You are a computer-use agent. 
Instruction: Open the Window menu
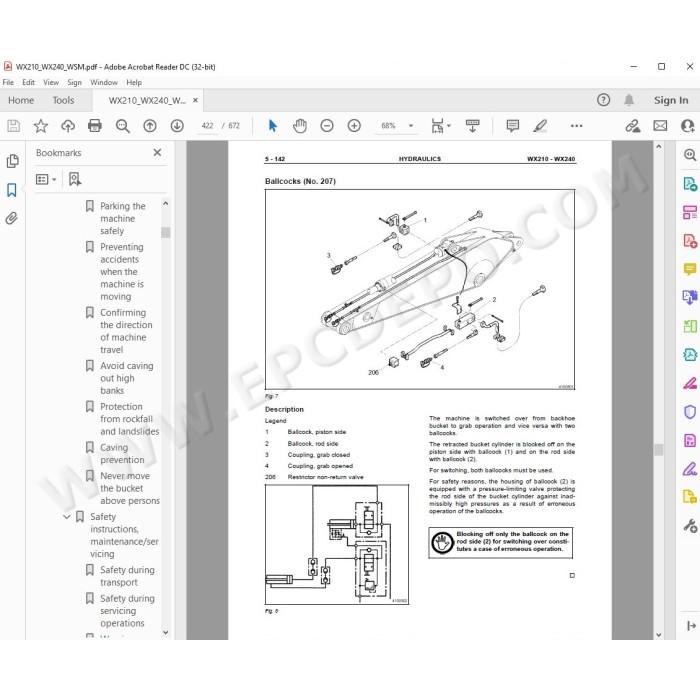click(104, 83)
